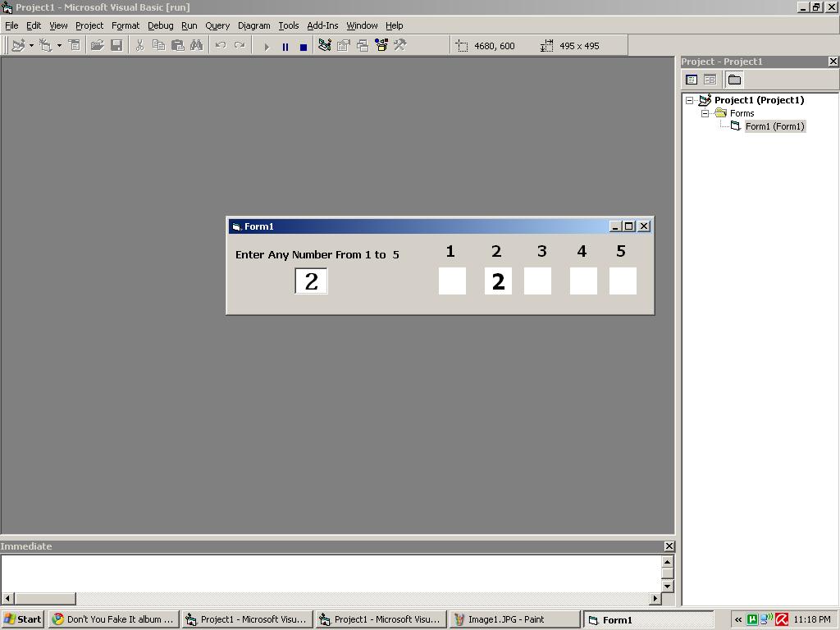The image size is (840, 630).
Task: Collapse the Forms folder node
Action: coord(705,113)
